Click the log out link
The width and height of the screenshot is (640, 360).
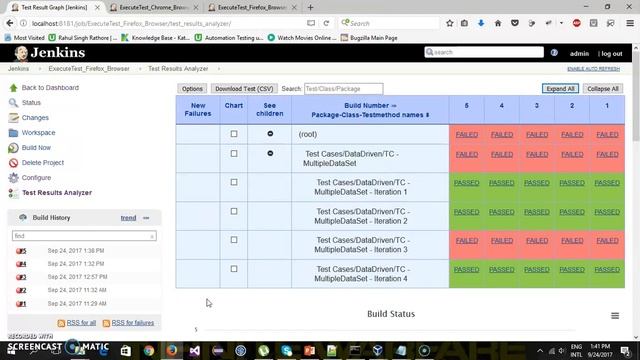point(611,53)
